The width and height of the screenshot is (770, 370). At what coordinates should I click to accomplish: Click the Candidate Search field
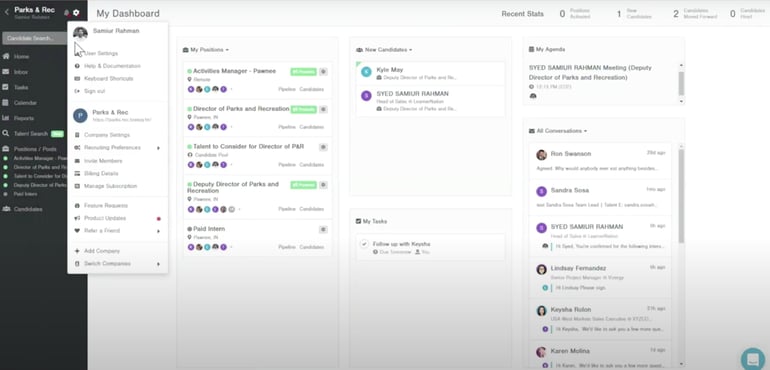point(34,38)
